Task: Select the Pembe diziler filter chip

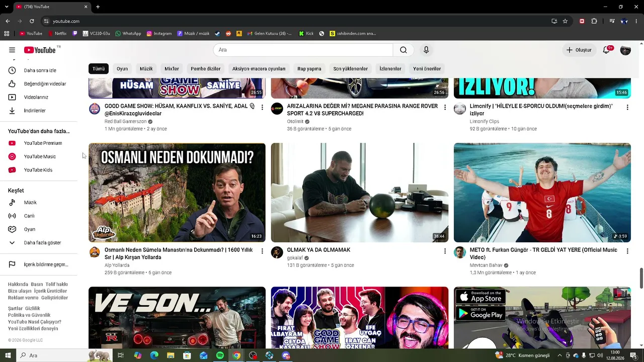Action: pyautogui.click(x=205, y=69)
